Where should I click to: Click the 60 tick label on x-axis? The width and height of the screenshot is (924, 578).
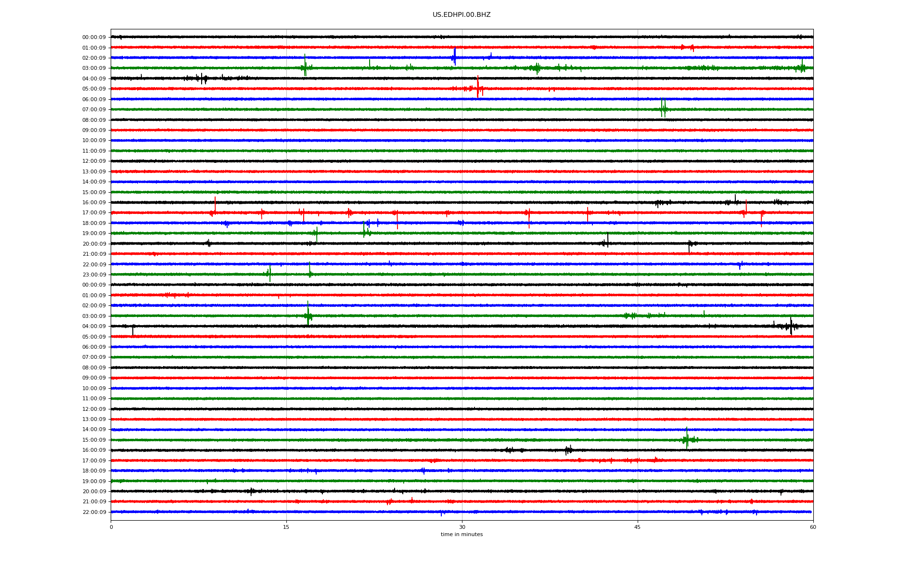coord(813,527)
